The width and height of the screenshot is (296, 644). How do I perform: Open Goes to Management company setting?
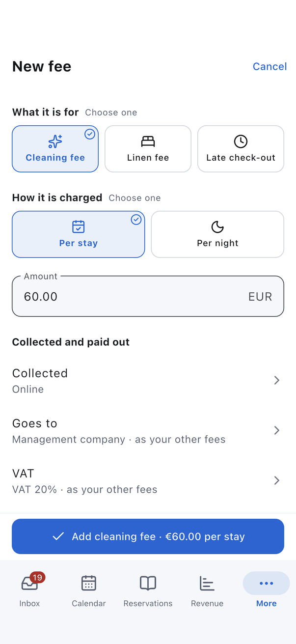pos(148,430)
